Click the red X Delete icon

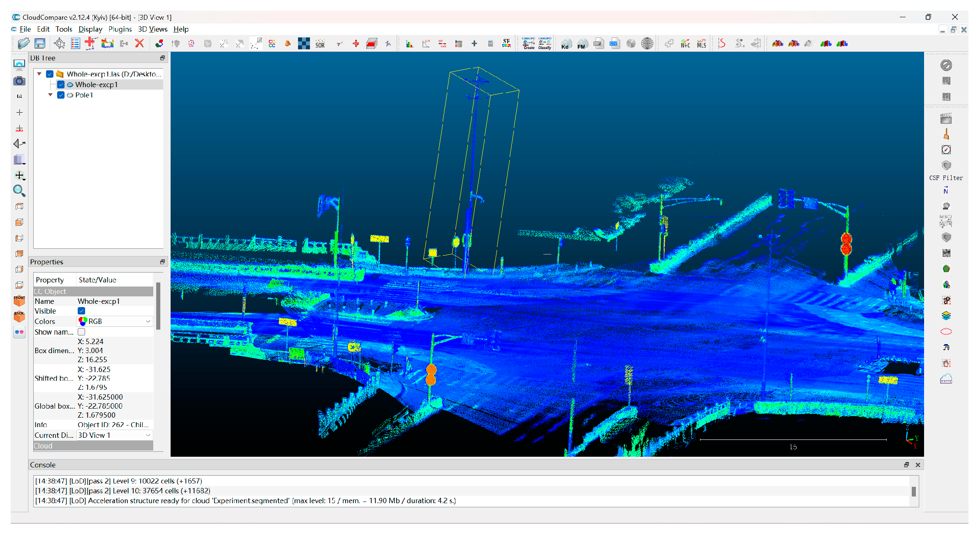click(x=139, y=43)
